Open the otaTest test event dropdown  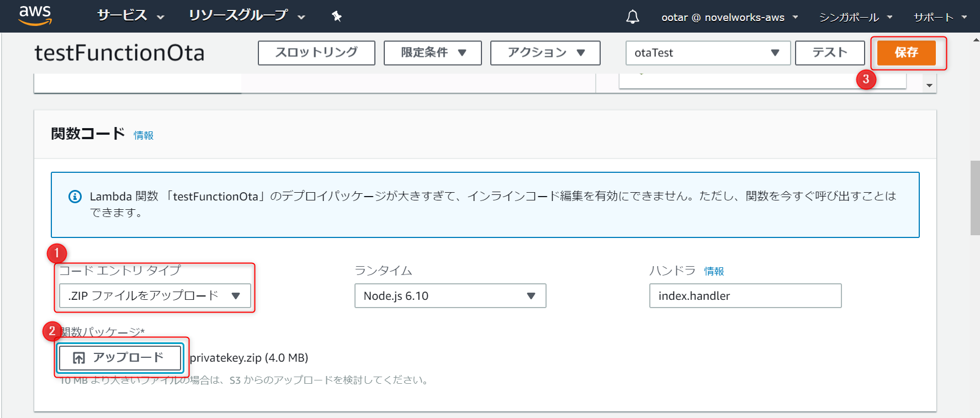708,53
